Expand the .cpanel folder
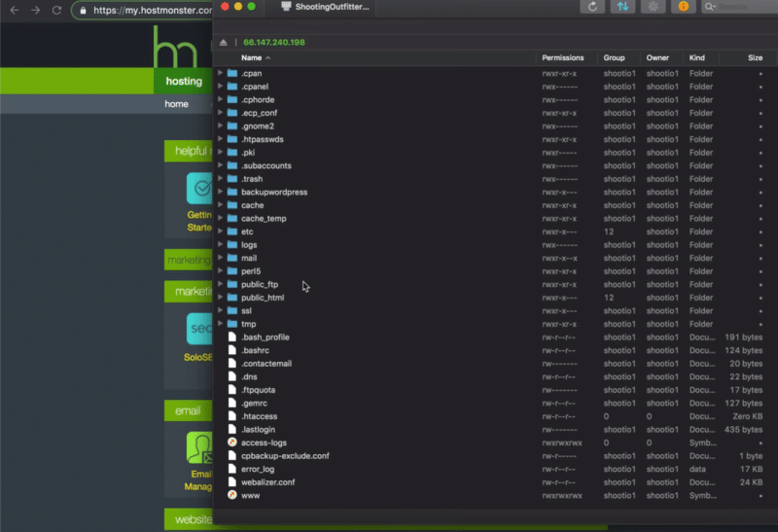 221,87
